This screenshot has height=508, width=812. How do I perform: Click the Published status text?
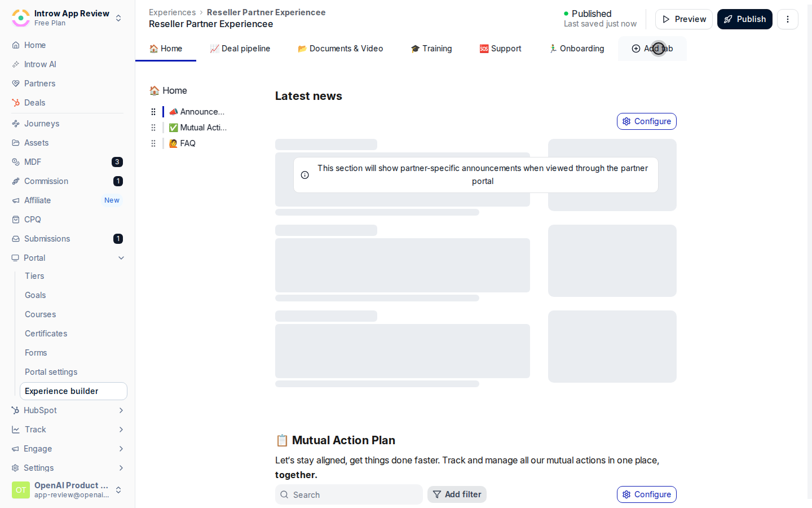click(x=592, y=14)
